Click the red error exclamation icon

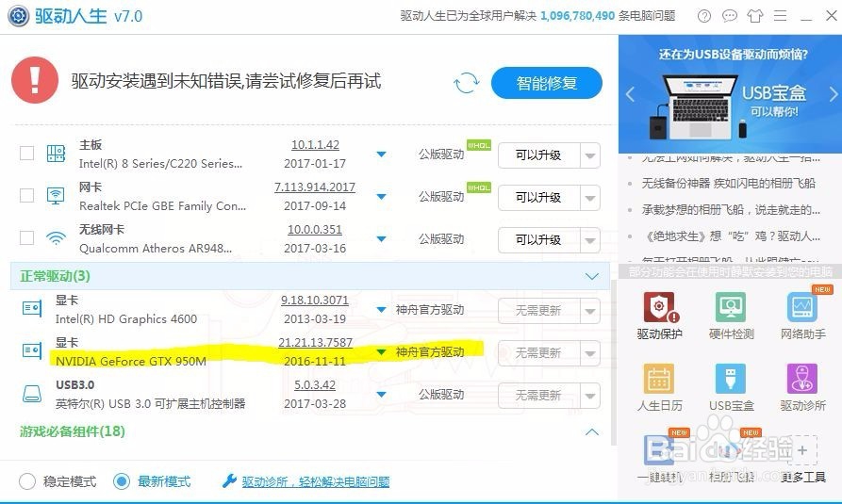pos(35,80)
